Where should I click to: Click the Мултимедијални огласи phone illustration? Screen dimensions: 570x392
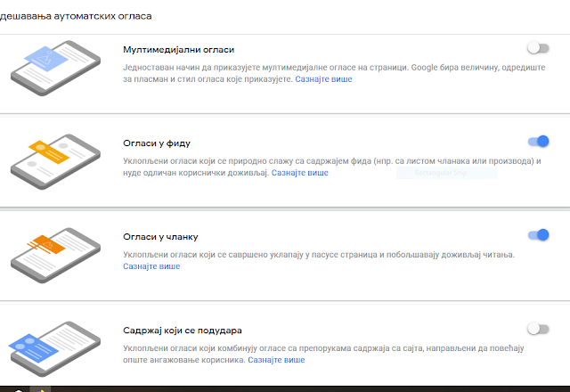55,68
